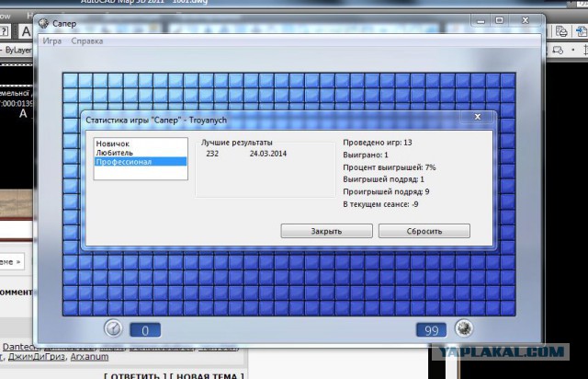The height and width of the screenshot is (379, 588).
Task: Close the Статистика игры dialog
Action: 478,117
